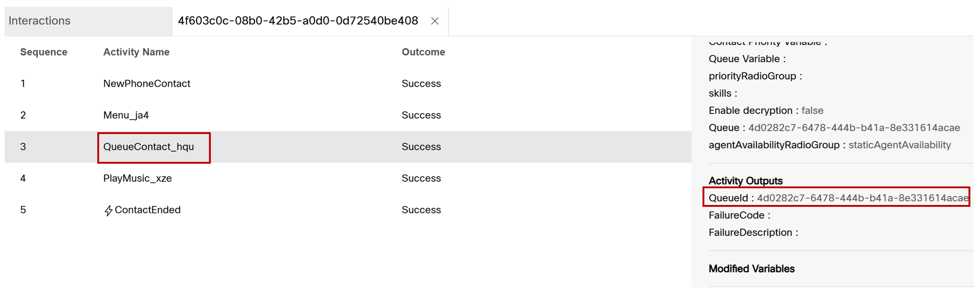Select the NewPhoneContact activity row
The width and height of the screenshot is (980, 294).
point(146,83)
